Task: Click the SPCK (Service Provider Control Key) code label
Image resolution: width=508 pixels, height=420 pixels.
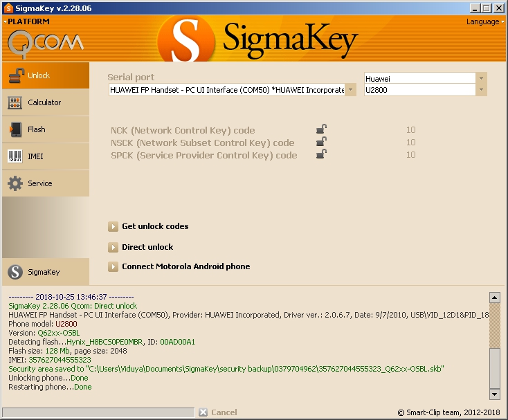Action: (x=203, y=156)
